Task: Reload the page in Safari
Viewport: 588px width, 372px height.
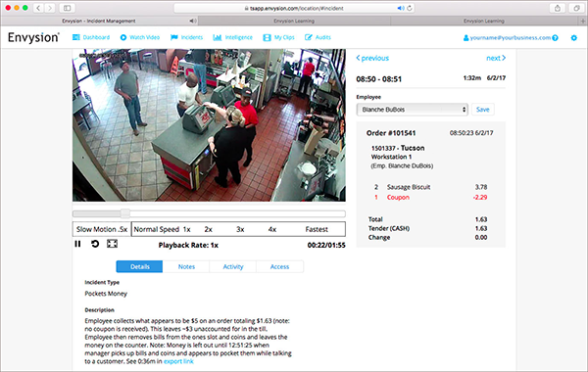Action: (410, 8)
